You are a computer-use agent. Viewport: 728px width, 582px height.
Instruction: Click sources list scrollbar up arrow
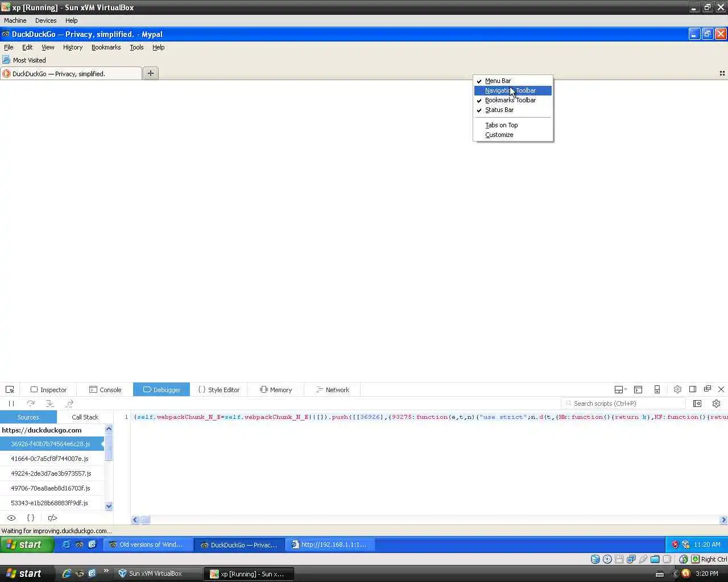(x=109, y=429)
